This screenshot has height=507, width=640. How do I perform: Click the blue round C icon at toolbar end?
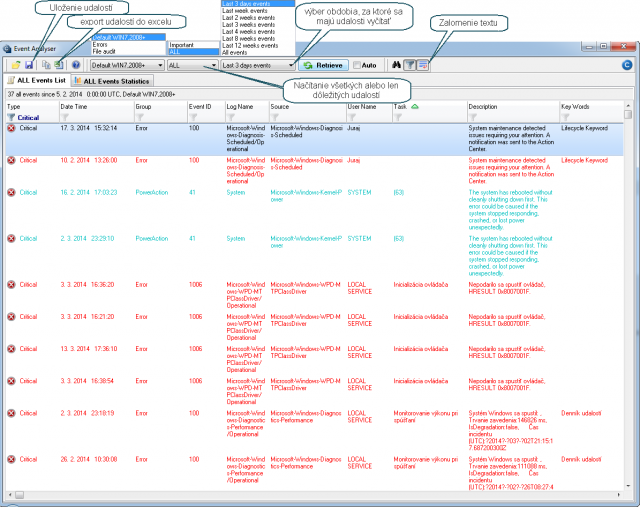pyautogui.click(x=627, y=65)
